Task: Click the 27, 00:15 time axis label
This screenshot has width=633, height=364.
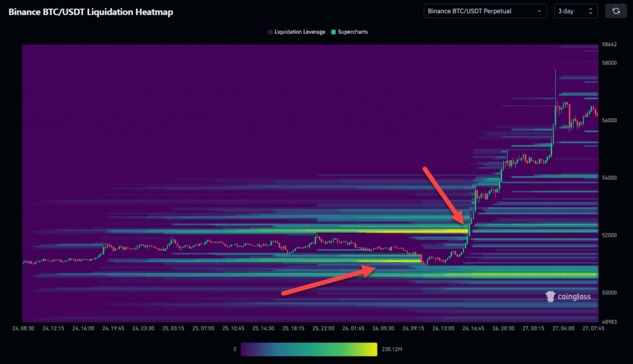Action: tap(533, 329)
